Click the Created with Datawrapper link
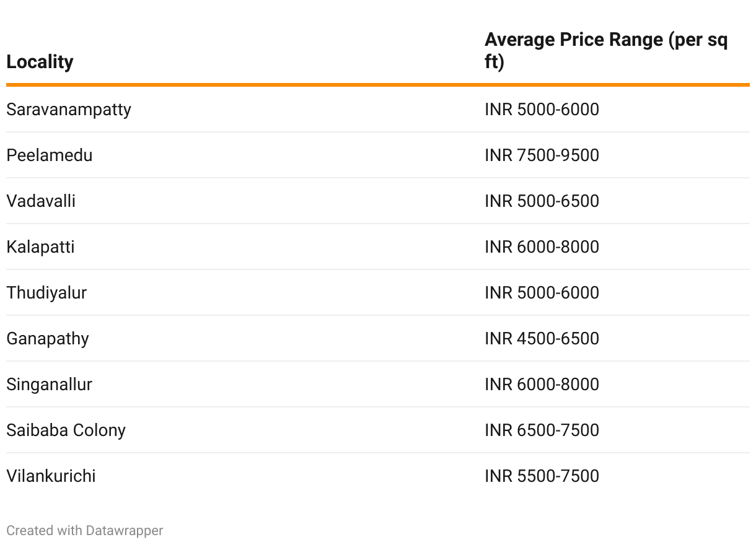The image size is (756, 545). [85, 531]
